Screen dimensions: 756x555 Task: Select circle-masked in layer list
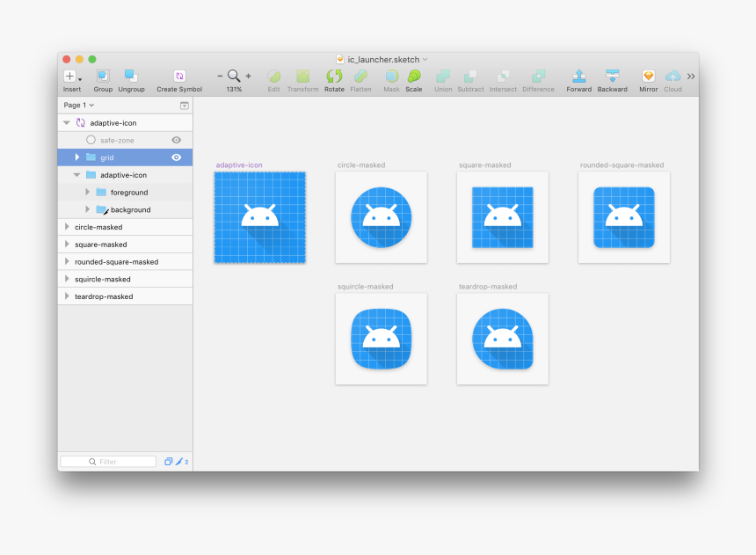pyautogui.click(x=126, y=227)
